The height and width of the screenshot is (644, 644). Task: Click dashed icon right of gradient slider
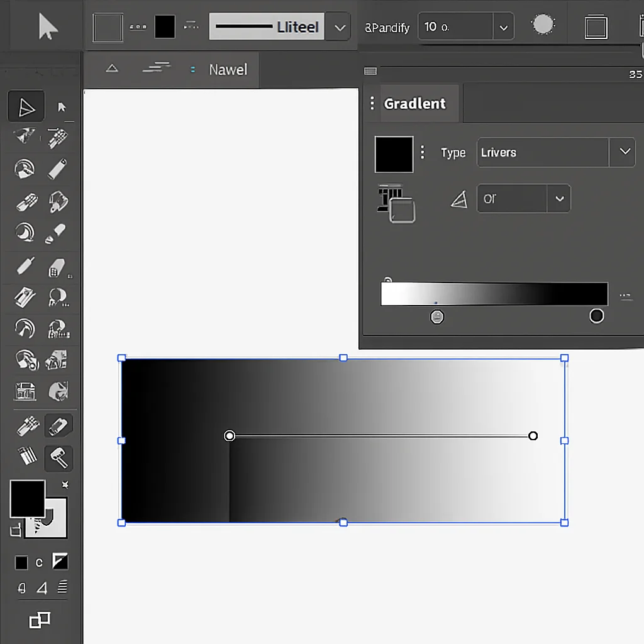[625, 296]
